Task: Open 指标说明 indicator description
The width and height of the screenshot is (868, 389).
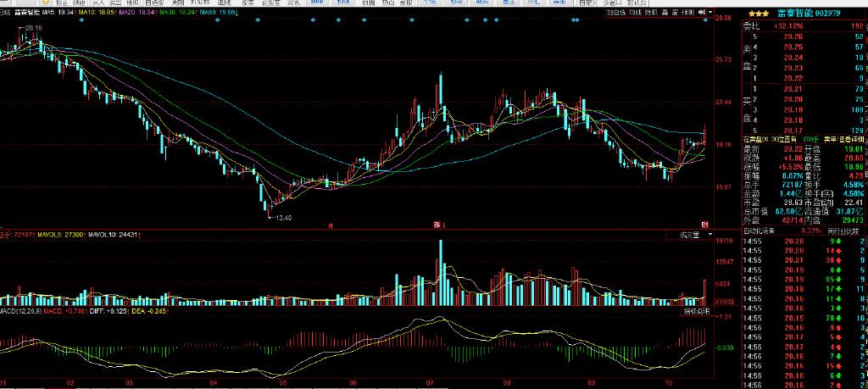Action: [695, 312]
